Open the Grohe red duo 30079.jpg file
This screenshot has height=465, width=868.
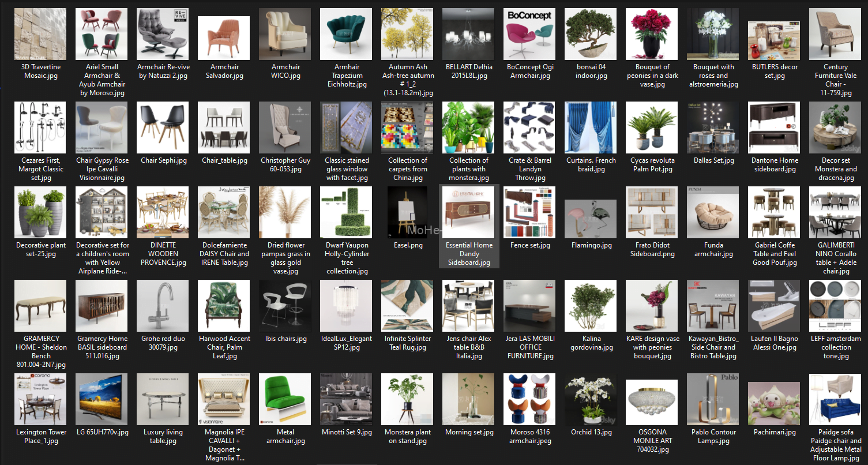(x=163, y=306)
